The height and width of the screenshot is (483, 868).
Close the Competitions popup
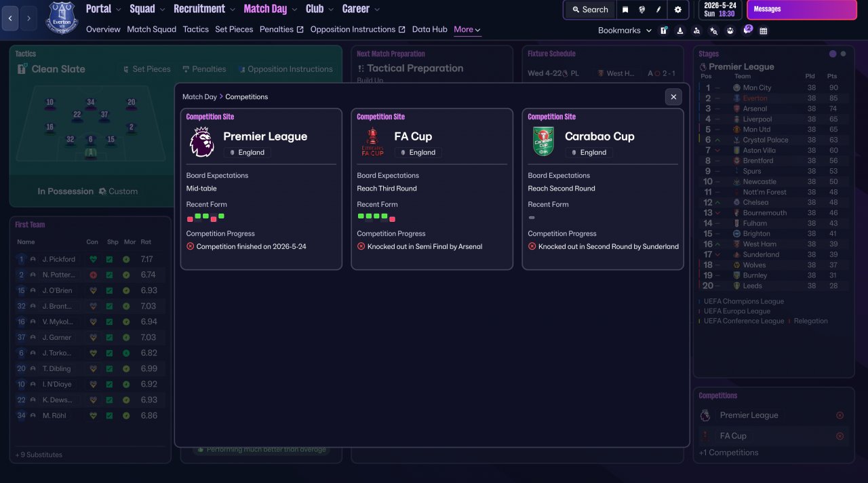point(673,97)
